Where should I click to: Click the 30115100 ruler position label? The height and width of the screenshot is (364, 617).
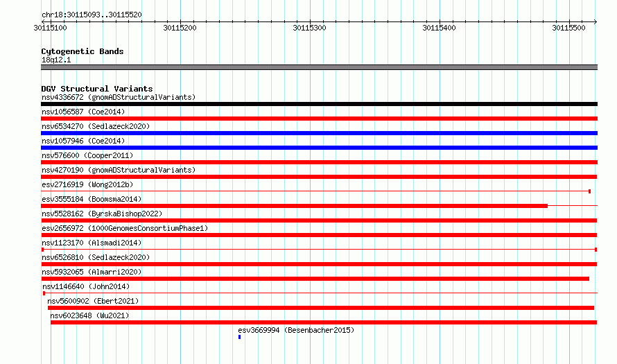pos(51,28)
